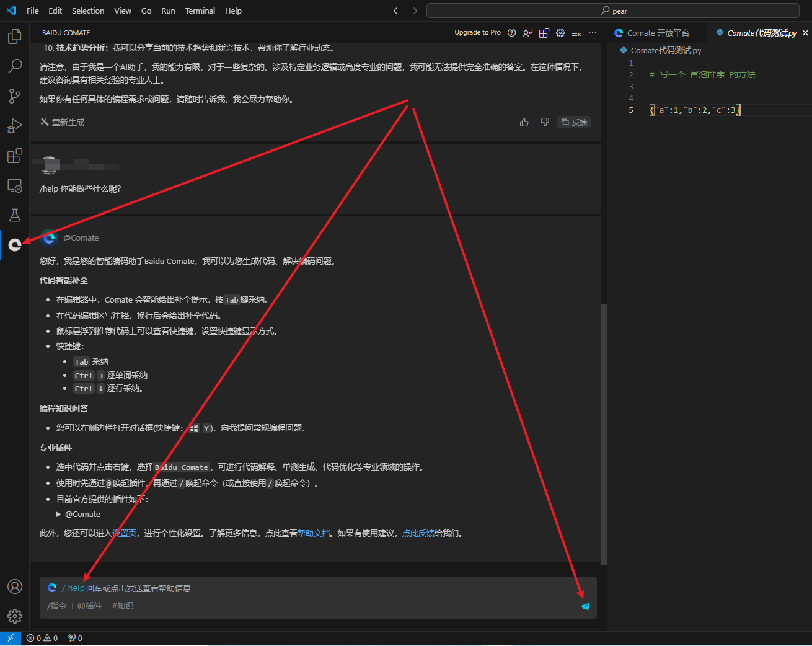Close the Comate代码测试.py tab
Viewport: 812px width, 646px height.
pyautogui.click(x=805, y=33)
